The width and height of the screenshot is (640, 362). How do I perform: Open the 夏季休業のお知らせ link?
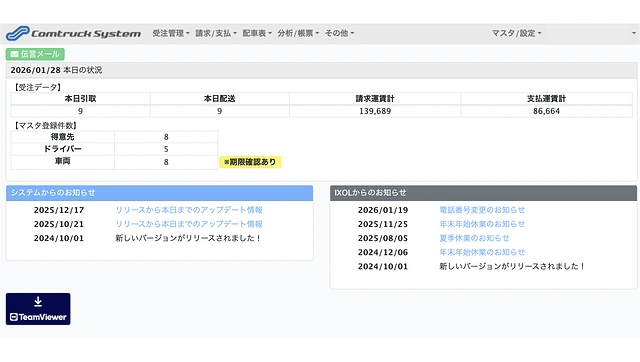click(x=474, y=238)
